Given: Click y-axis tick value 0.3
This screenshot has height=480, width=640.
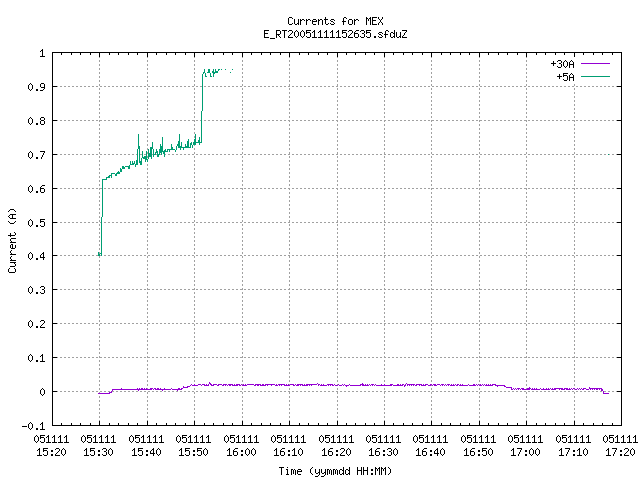Looking at the screenshot, I should (x=36, y=290).
